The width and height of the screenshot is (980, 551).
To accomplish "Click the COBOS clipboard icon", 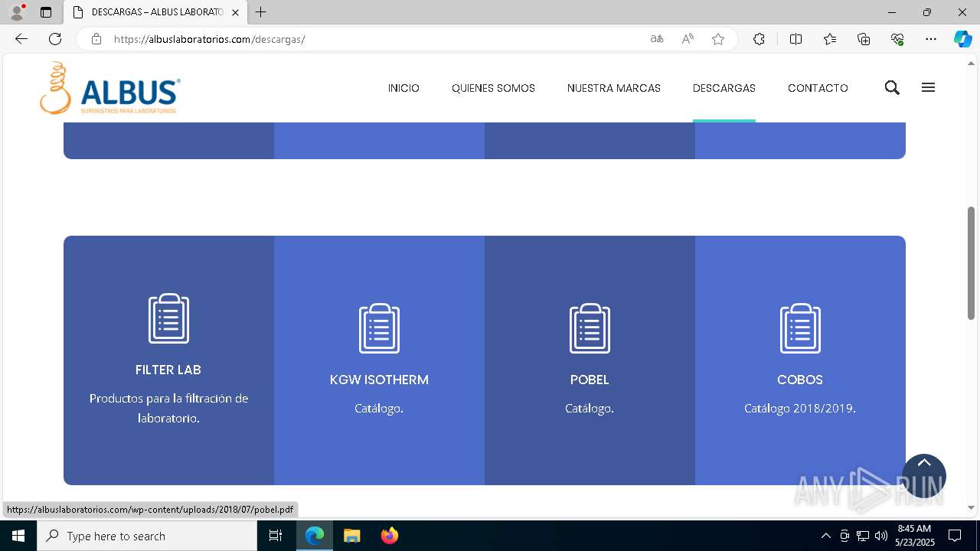I will click(x=800, y=328).
